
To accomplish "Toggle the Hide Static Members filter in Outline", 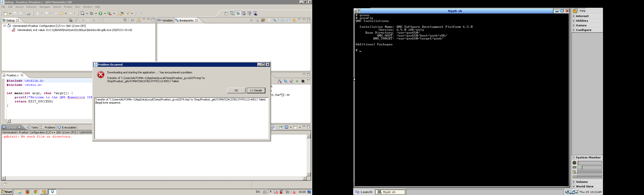I will tap(291, 81).
